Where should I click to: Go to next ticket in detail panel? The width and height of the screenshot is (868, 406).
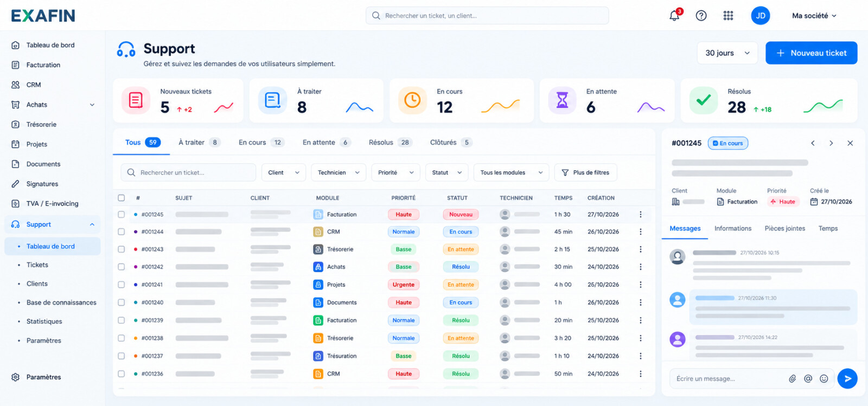[831, 143]
